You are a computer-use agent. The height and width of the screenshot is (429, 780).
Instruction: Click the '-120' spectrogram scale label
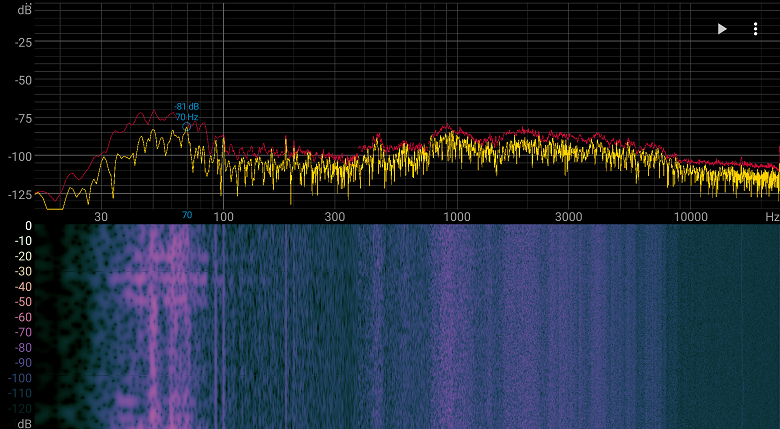pos(21,409)
